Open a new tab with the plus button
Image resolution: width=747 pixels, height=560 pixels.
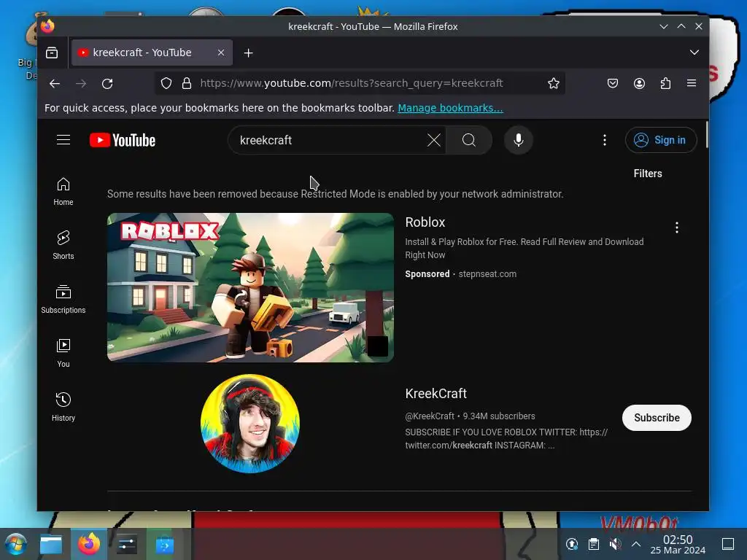coord(248,52)
